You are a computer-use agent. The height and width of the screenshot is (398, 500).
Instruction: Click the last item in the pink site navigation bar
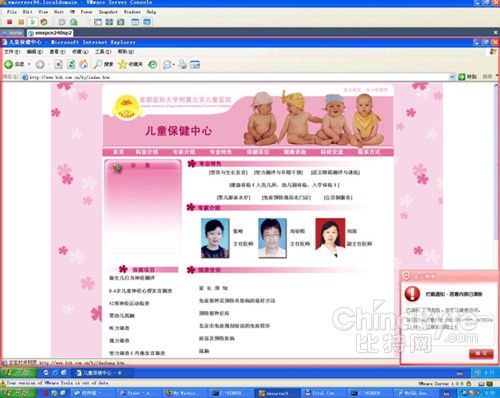coord(369,152)
